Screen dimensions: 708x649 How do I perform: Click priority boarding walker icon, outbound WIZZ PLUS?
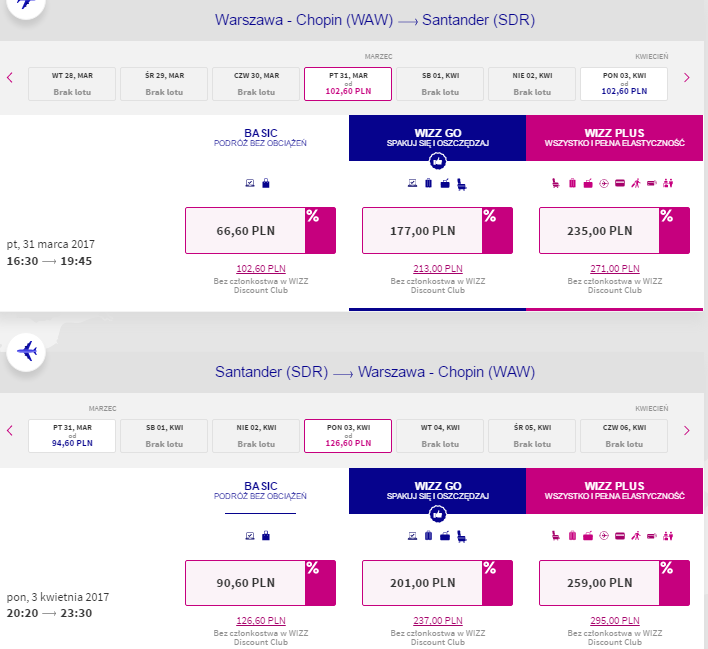[636, 183]
